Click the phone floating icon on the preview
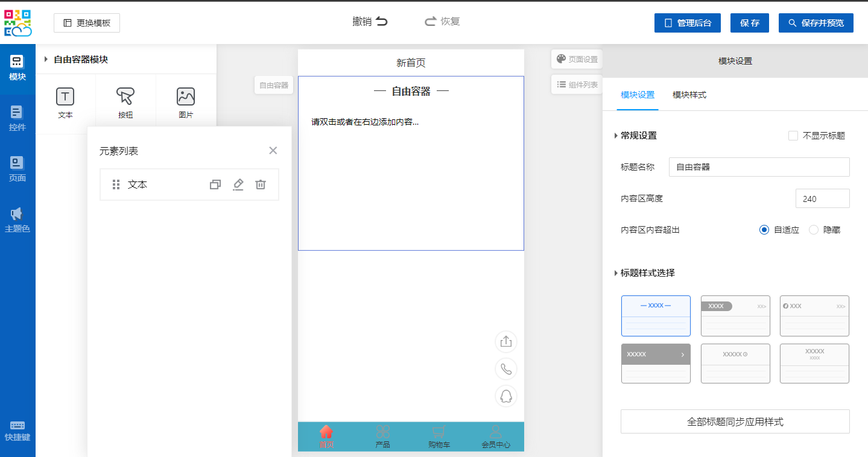This screenshot has height=457, width=868. coord(506,369)
